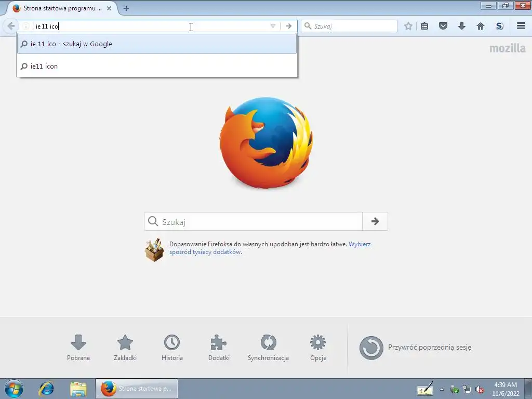
Task: Open Synchronizacja shortcut
Action: [x=268, y=348]
